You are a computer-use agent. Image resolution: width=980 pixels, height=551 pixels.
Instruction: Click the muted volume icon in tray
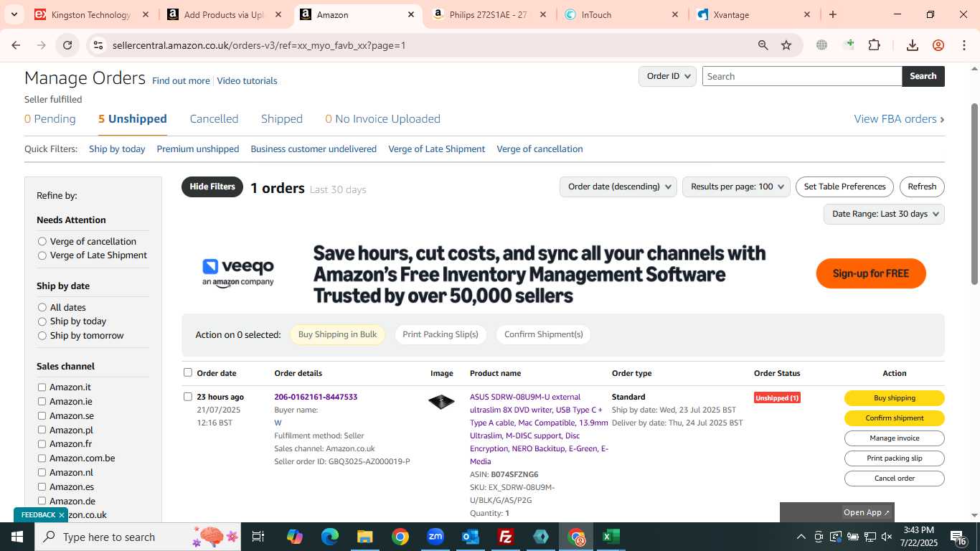pos(887,537)
